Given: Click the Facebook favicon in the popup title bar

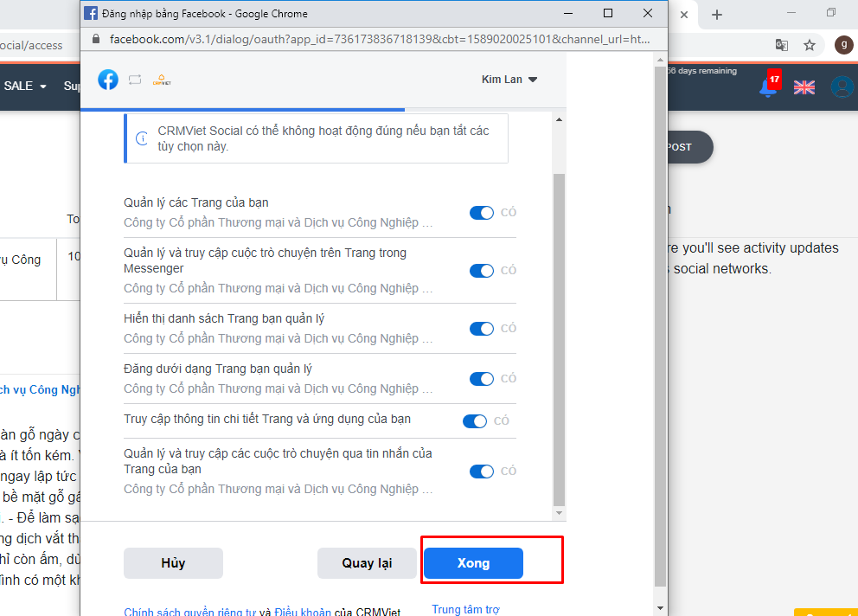Looking at the screenshot, I should [91, 13].
